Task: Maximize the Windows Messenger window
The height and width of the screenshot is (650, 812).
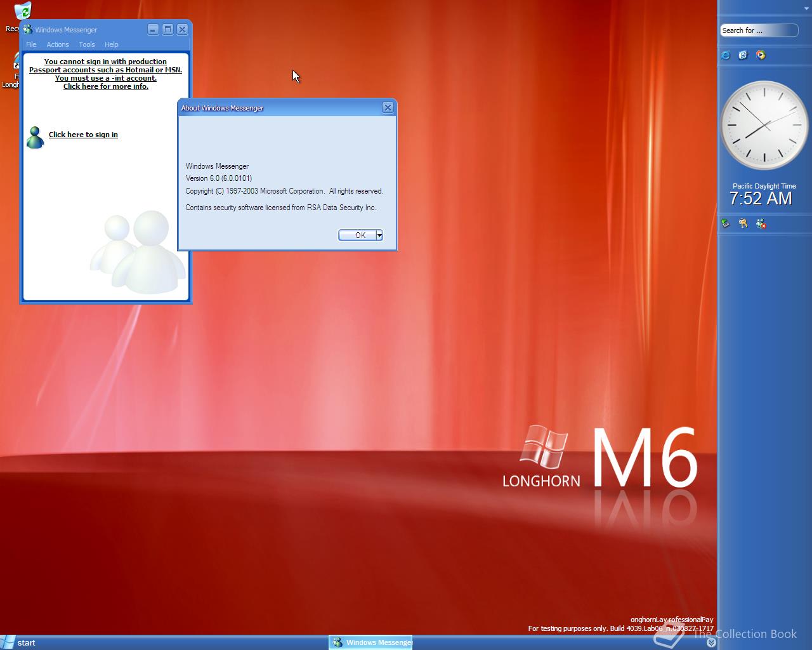Action: [167, 29]
